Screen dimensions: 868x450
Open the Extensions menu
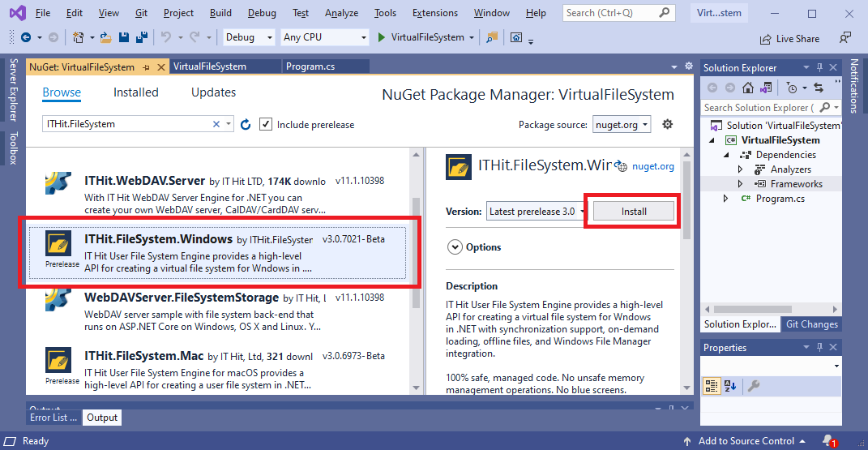click(x=434, y=13)
